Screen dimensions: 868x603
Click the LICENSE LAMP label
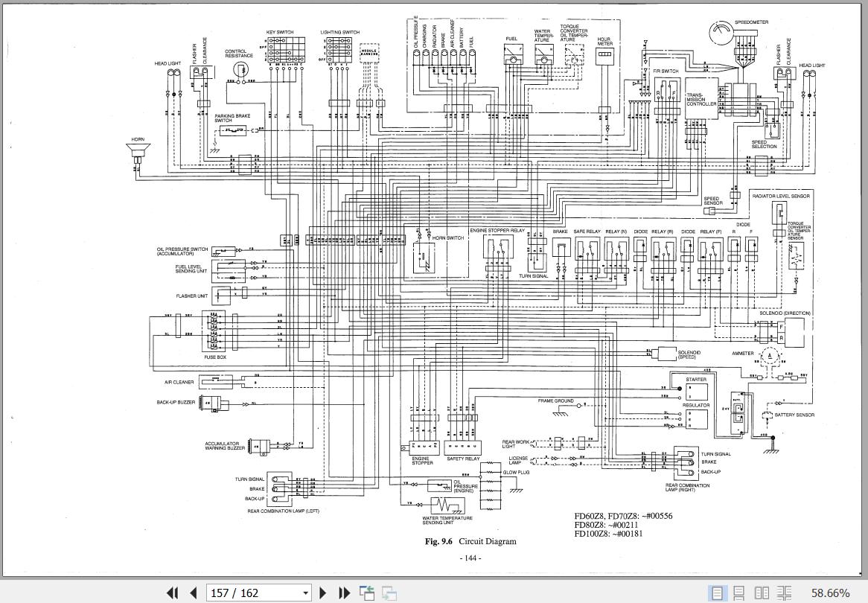(518, 460)
